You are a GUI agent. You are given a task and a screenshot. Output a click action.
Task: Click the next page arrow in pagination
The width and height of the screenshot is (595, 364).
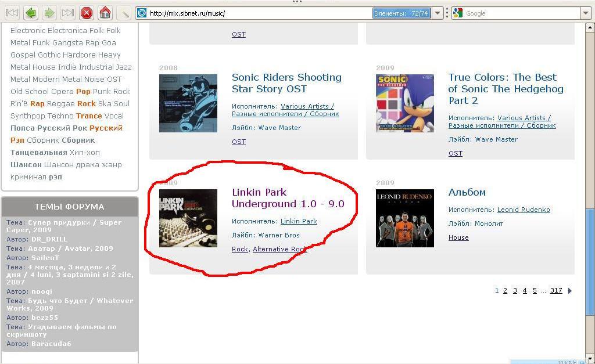coord(569,291)
